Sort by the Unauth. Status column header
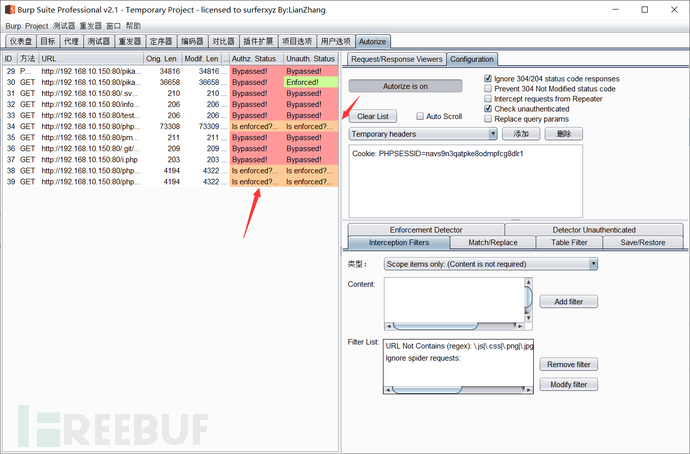The height and width of the screenshot is (454, 690). click(x=310, y=59)
